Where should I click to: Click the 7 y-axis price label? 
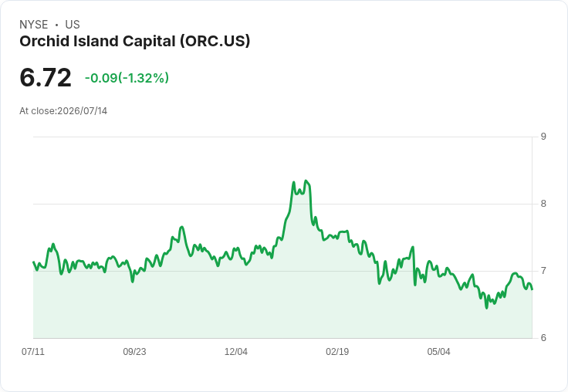point(543,271)
